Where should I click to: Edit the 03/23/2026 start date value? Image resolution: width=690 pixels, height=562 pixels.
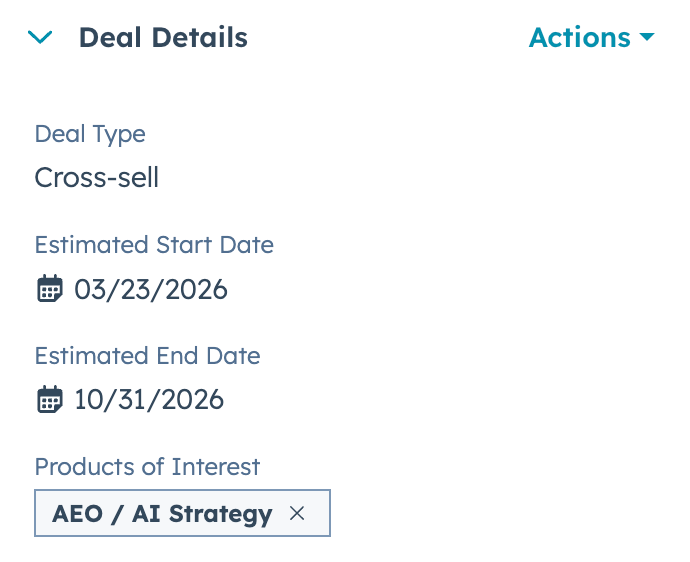coord(151,290)
